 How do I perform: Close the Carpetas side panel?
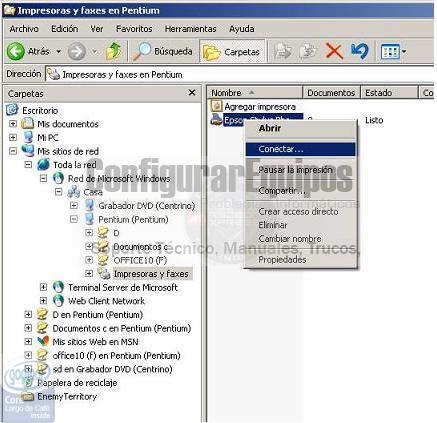[192, 93]
